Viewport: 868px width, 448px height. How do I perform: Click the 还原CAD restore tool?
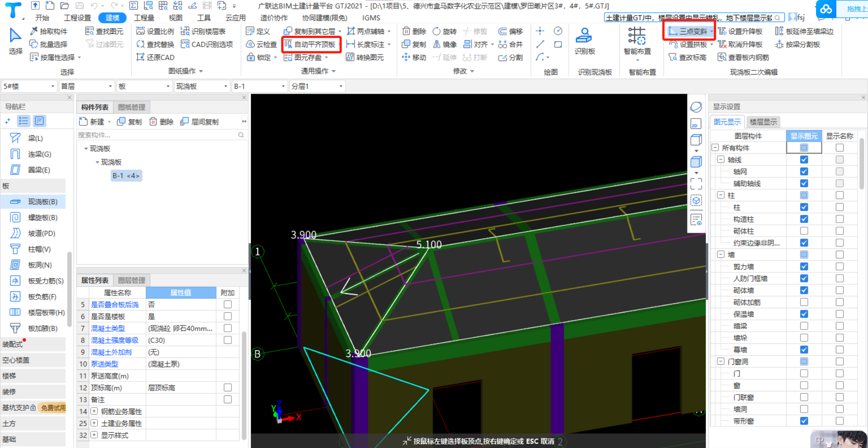pyautogui.click(x=155, y=57)
